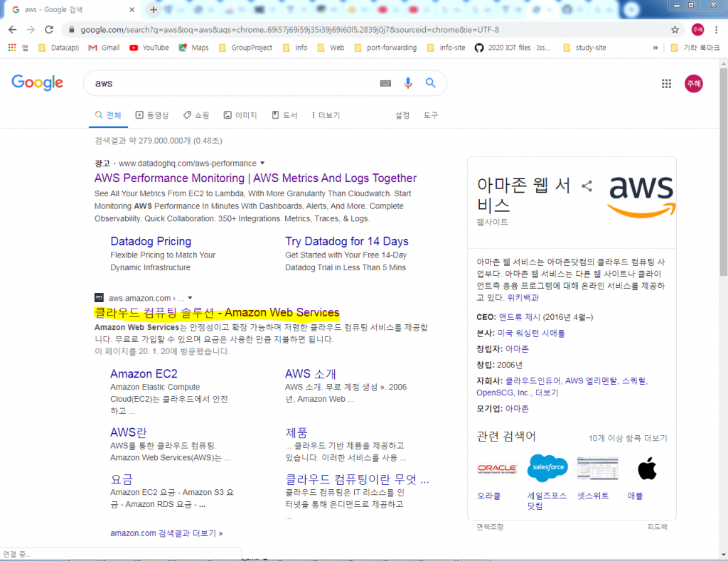Open 더보기 search categories menu

coord(326,115)
